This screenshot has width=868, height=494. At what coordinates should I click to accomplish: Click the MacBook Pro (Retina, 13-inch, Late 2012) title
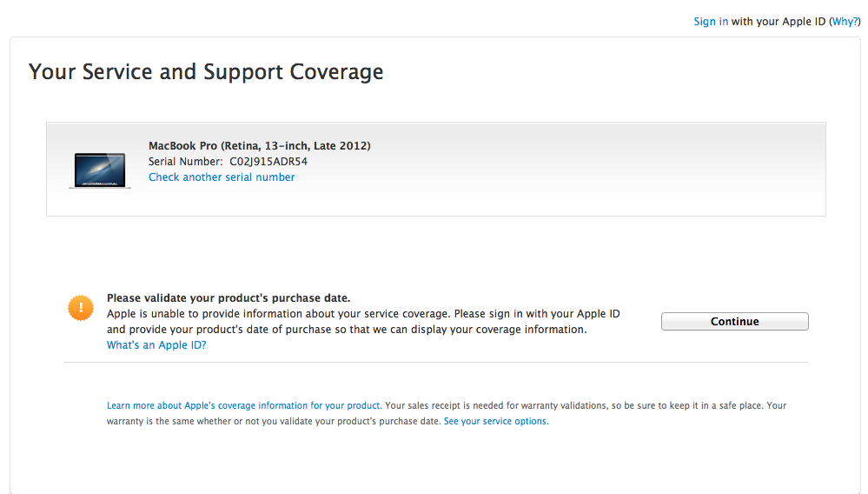coord(260,145)
